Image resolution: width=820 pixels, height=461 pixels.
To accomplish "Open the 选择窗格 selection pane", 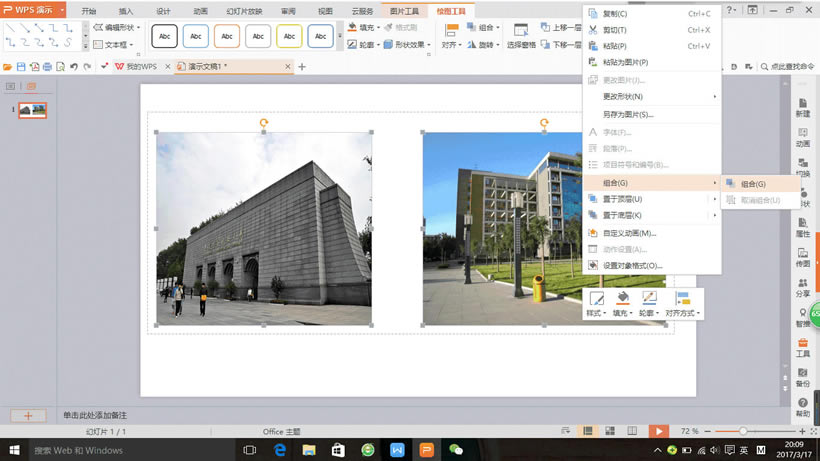I will [521, 36].
